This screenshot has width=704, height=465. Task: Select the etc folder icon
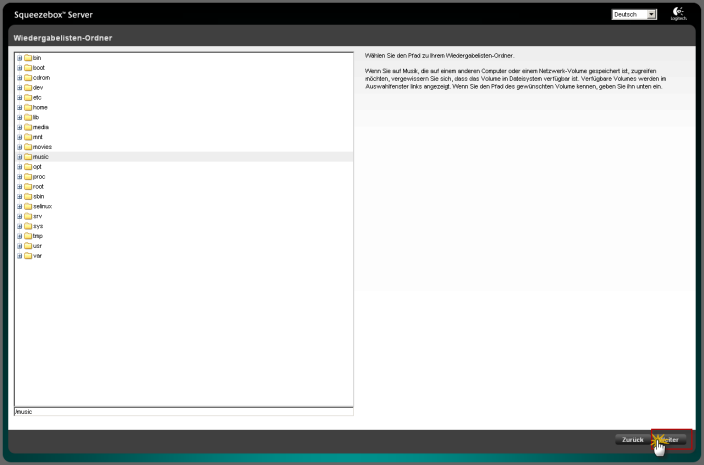[28, 98]
